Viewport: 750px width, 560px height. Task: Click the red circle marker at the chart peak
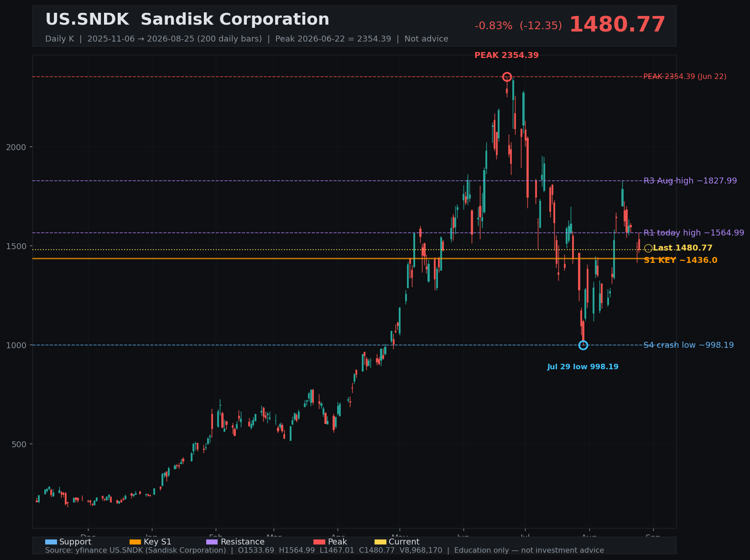[x=507, y=77]
